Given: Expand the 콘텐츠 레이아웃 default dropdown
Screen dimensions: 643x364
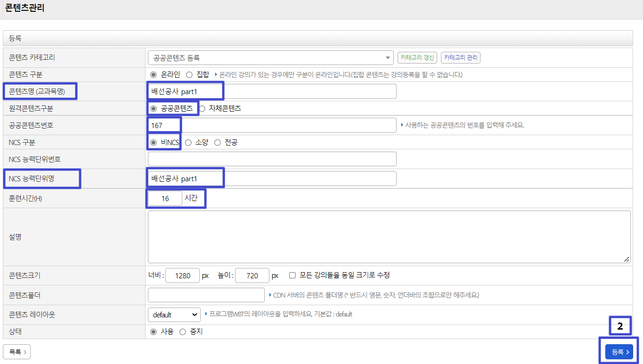Looking at the screenshot, I should pos(174,315).
